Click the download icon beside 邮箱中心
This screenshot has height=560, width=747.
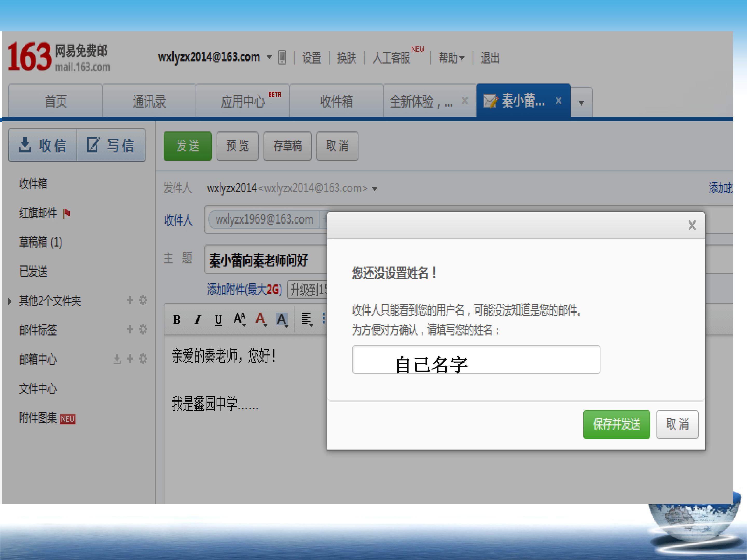117,359
